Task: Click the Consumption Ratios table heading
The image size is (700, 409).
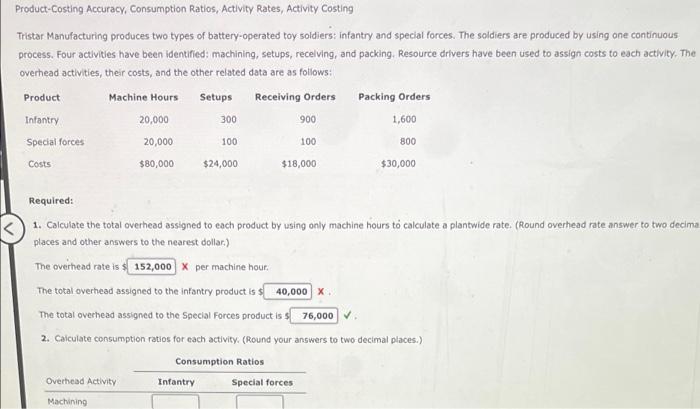Action: pyautogui.click(x=220, y=362)
